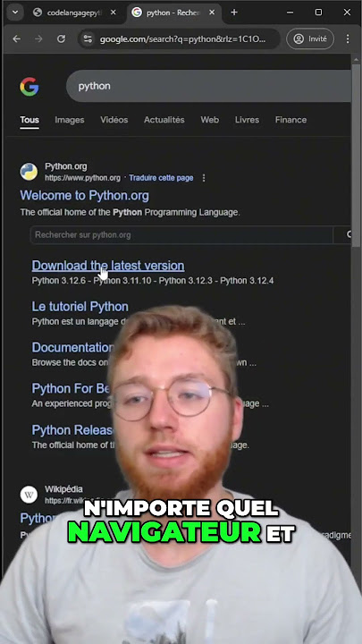This screenshot has height=644, width=362.
Task: Click the Google logo
Action: point(29,87)
